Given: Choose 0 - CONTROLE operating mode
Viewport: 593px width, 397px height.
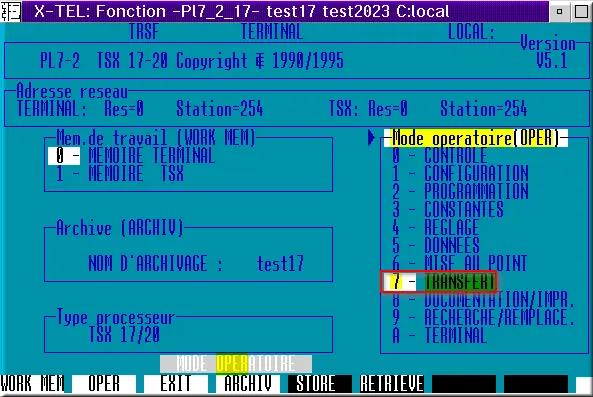Looking at the screenshot, I should (x=439, y=155).
